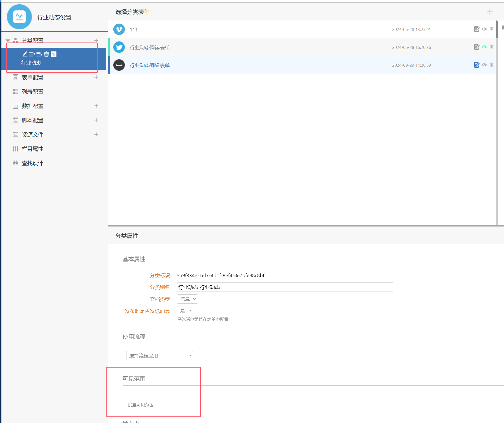Edit the 行业动态编辑表单 form via its blue edit icon
The width and height of the screenshot is (504, 423).
(x=477, y=65)
